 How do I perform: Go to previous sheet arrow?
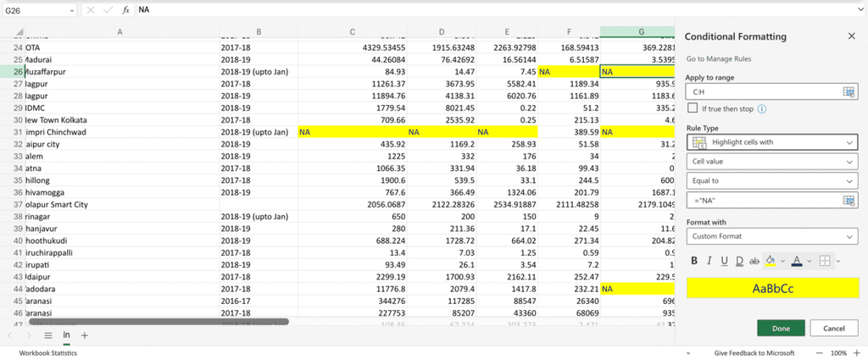coord(9,335)
